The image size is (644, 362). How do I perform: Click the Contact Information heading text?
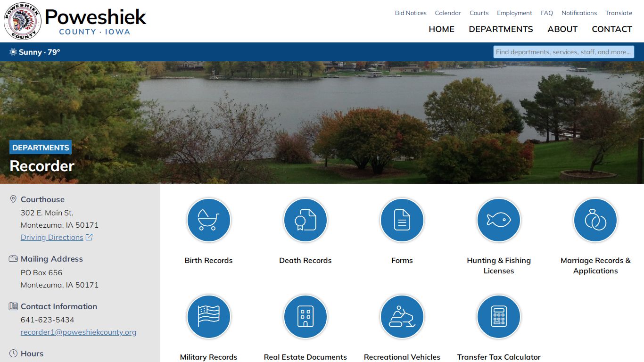click(59, 306)
